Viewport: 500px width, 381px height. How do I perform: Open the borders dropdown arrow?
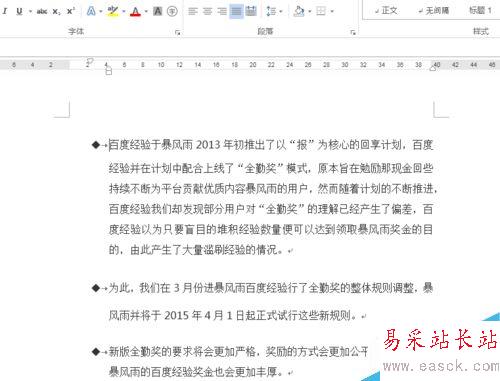[332, 12]
